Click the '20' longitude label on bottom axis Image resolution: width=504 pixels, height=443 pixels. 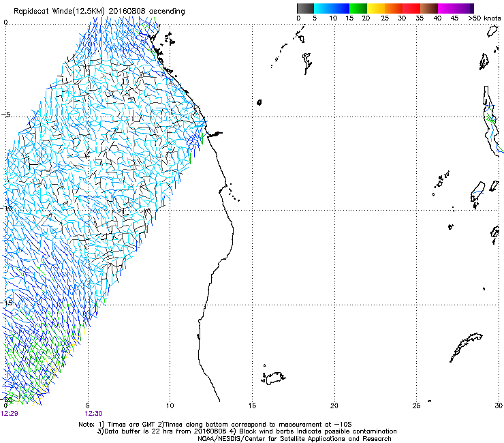(x=334, y=406)
